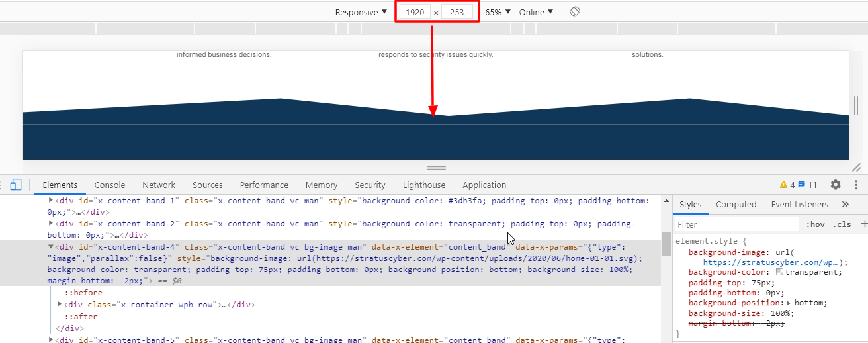Toggle the device toolbar icon
The height and width of the screenshot is (343, 868).
pos(16,185)
